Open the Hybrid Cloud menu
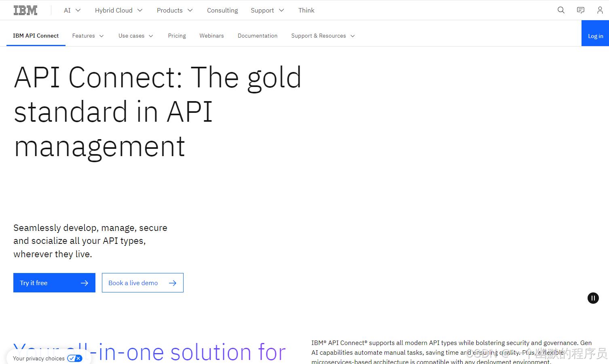 [118, 10]
